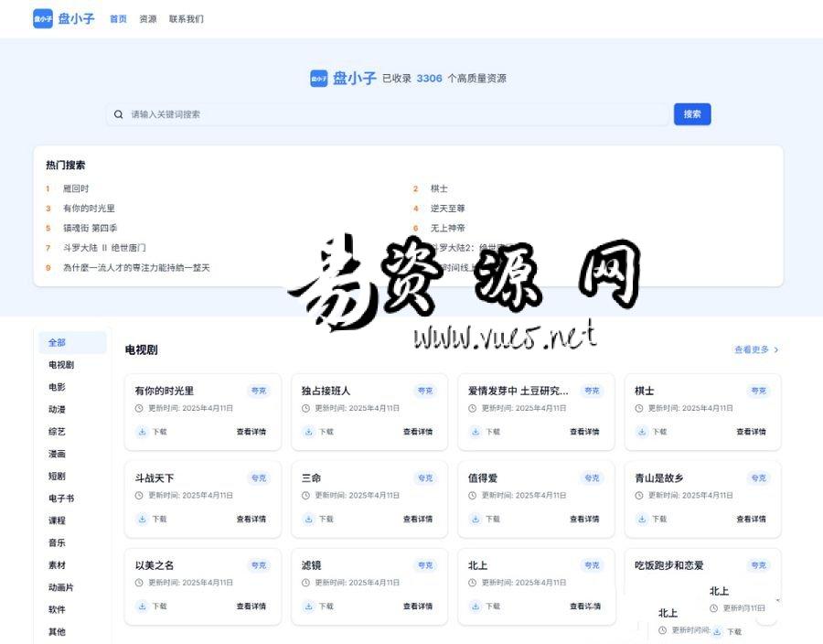Click 夸克 badge on 有你的时光里 card

tap(259, 391)
